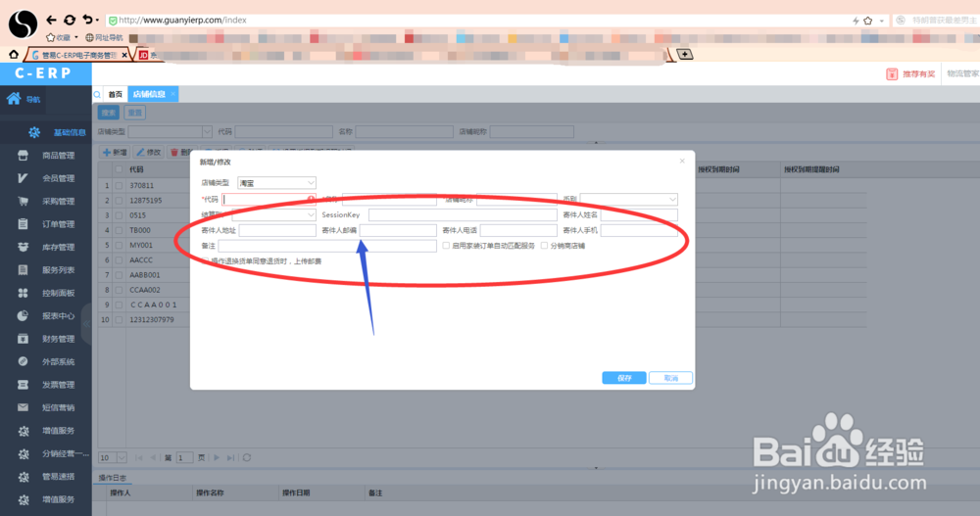The image size is (980, 516).
Task: Click the 基础信息 gear icon
Action: [x=34, y=132]
